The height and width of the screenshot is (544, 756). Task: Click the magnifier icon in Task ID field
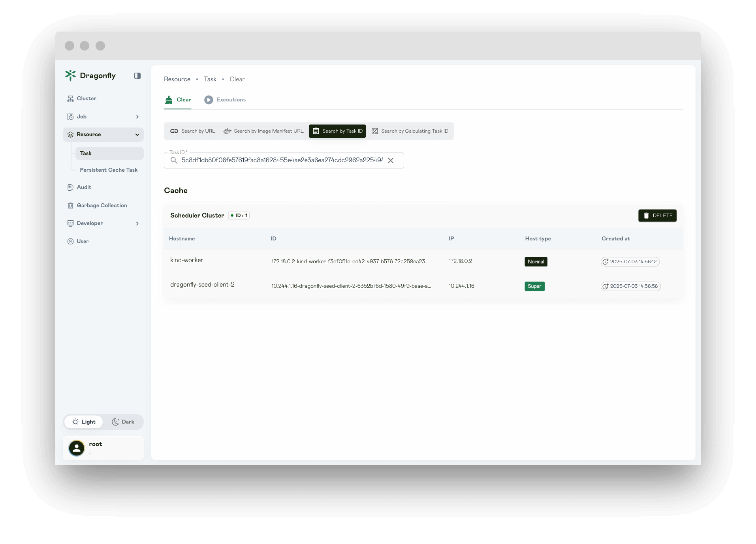coord(174,160)
